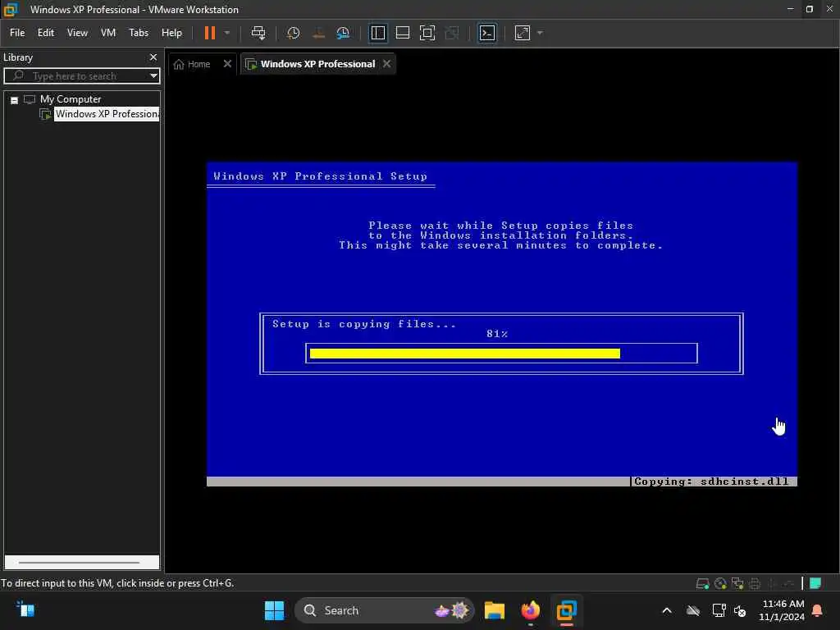Viewport: 840px width, 630px height.
Task: Click the hard disk status icon
Action: click(x=702, y=583)
